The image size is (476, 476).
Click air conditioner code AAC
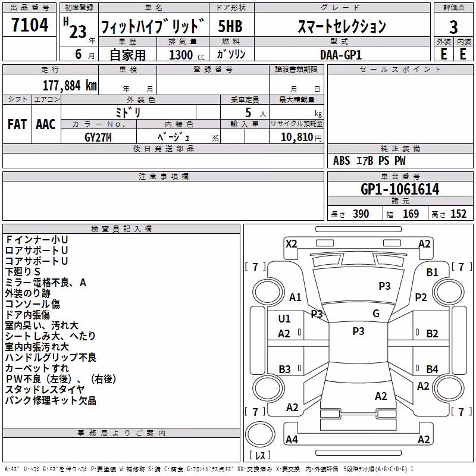[46, 124]
